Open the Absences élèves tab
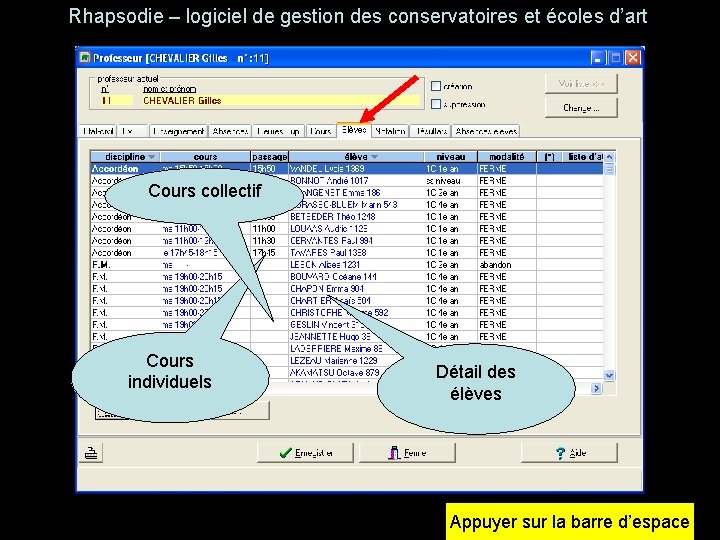 pyautogui.click(x=486, y=131)
